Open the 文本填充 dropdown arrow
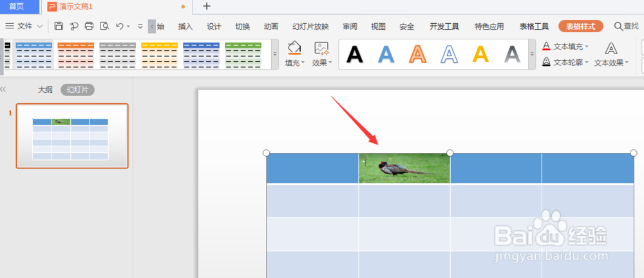Viewport: 644px width, 278px height. tap(587, 46)
